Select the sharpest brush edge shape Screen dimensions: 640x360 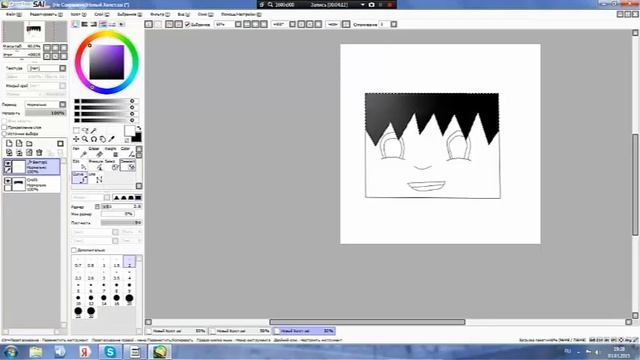coord(116,198)
